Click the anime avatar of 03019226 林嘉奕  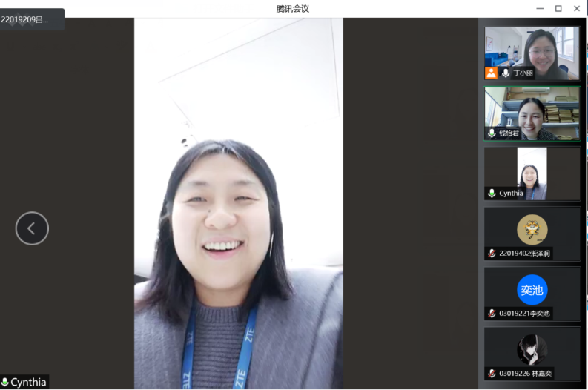point(532,349)
